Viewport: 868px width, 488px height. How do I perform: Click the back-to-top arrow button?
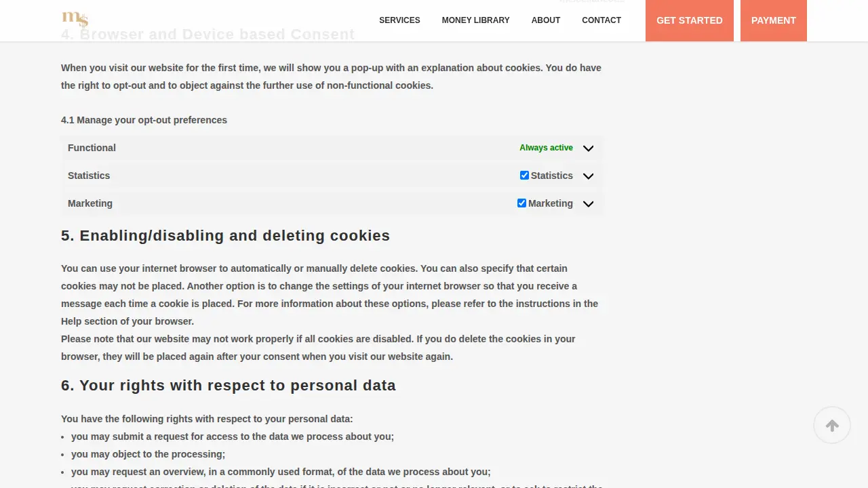[x=832, y=425]
